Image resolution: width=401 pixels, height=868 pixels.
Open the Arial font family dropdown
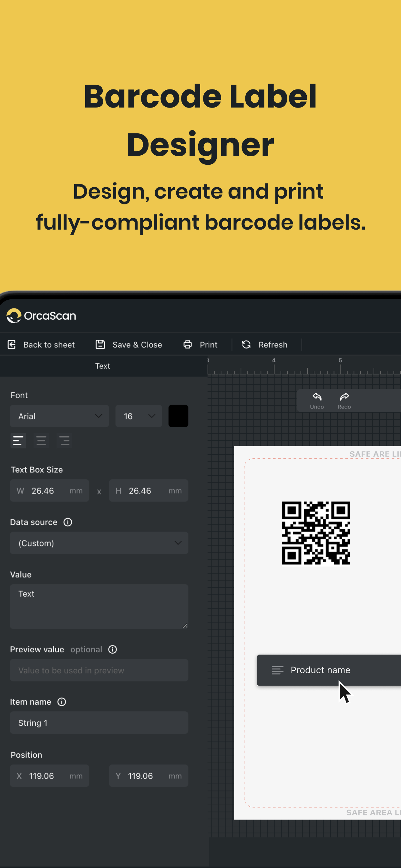59,416
